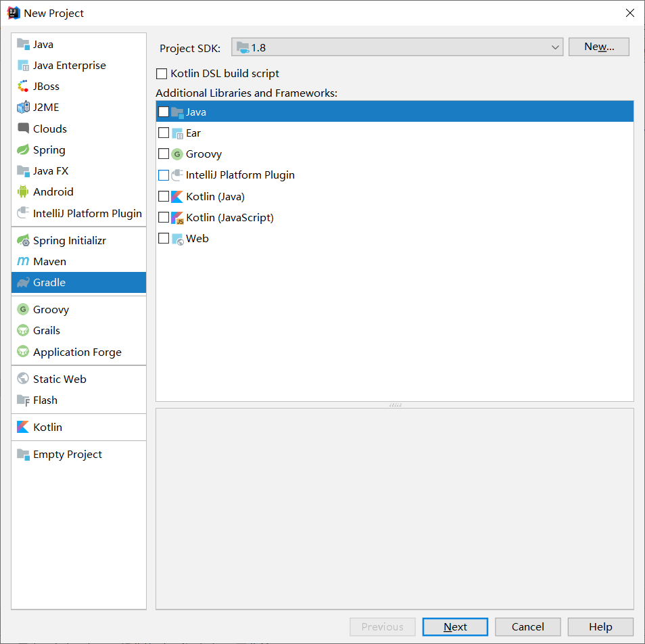The image size is (645, 644).
Task: Click the New... SDK button
Action: tap(599, 47)
